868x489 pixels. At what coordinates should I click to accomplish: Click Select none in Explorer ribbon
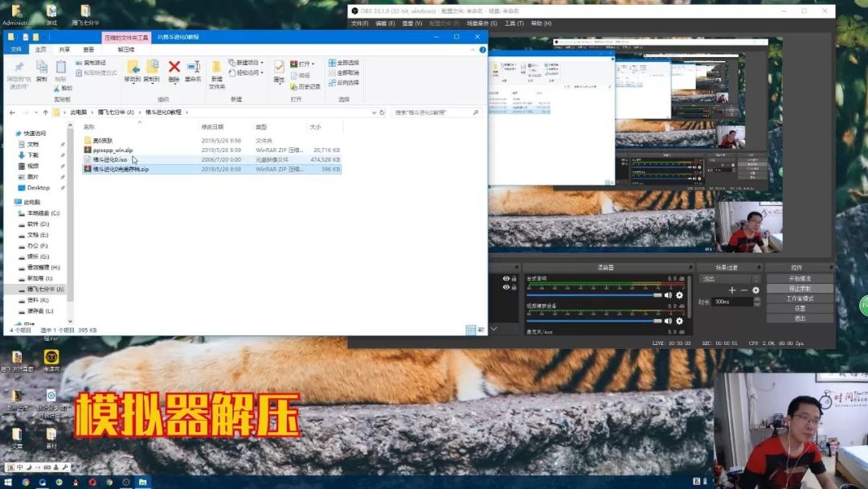point(344,72)
